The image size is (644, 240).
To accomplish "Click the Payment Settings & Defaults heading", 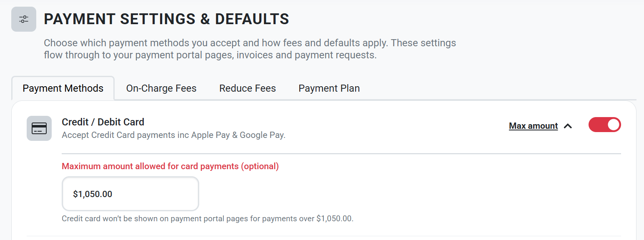I will pyautogui.click(x=166, y=19).
